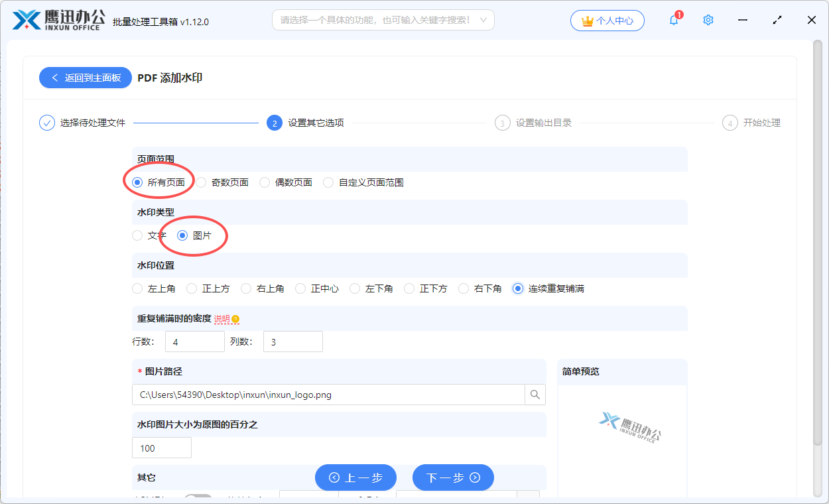Click the 行数 input showing 4
Viewport: 829px width, 504px height.
click(194, 341)
